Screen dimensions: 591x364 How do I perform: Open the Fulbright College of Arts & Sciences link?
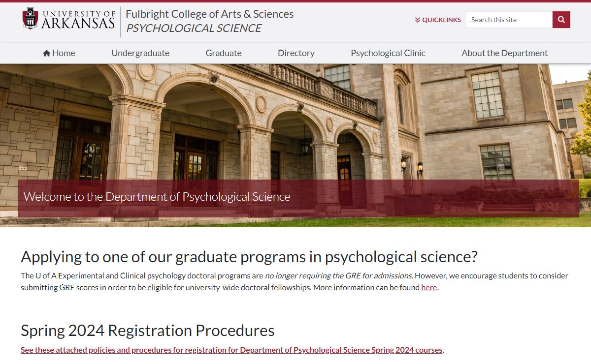click(209, 14)
